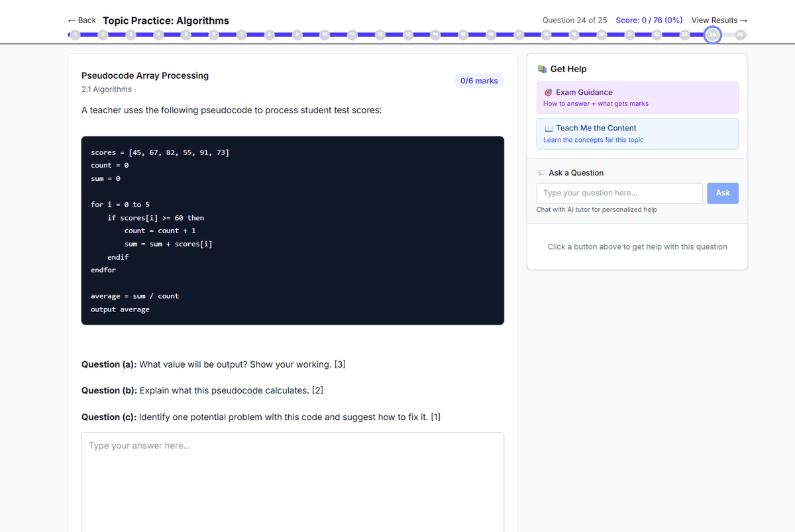Select Teach Me the Content

point(637,133)
